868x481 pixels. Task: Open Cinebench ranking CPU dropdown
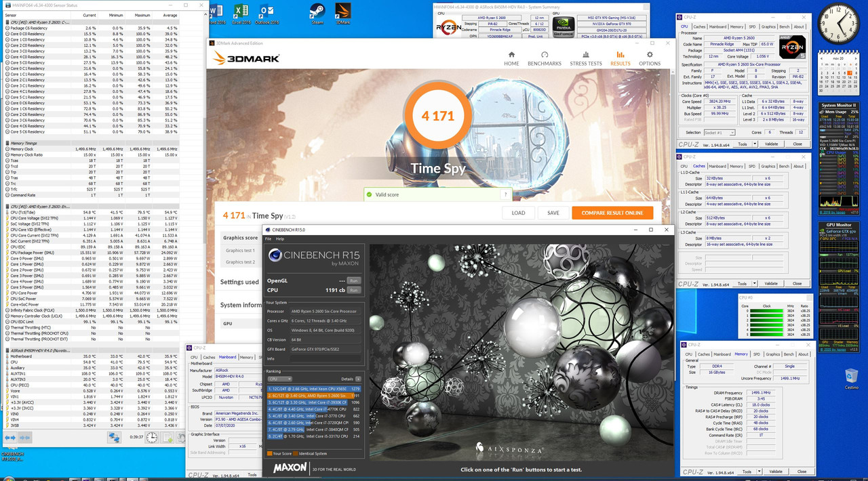[x=279, y=379]
